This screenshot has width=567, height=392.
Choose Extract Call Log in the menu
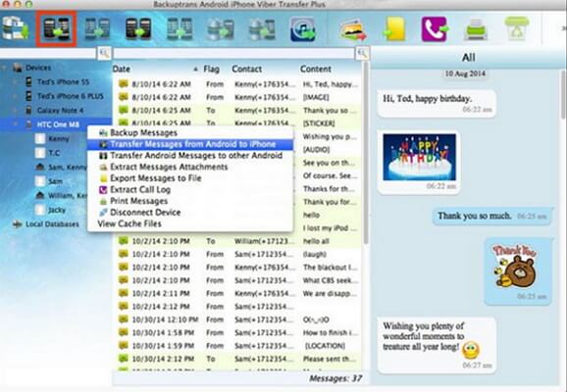tap(190, 190)
